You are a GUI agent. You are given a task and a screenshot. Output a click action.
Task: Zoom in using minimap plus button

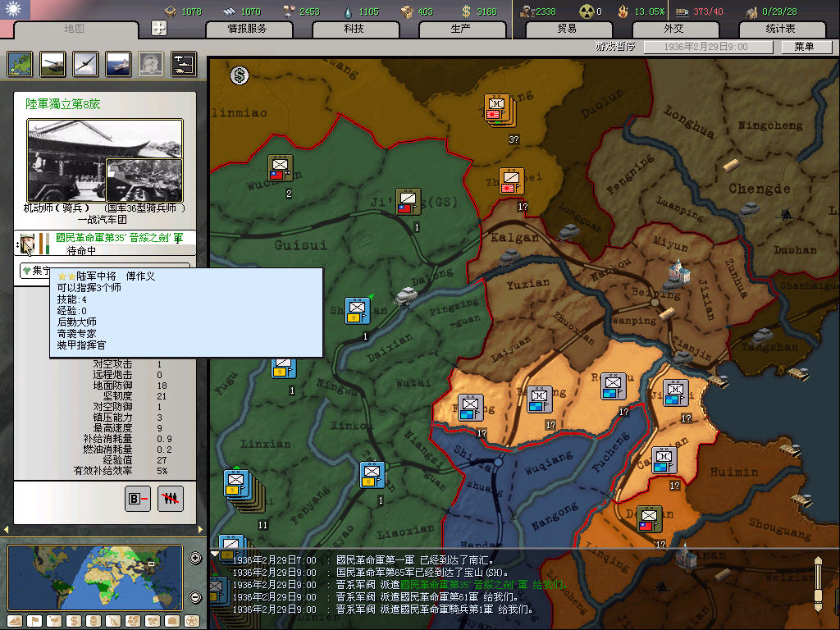pyautogui.click(x=195, y=559)
